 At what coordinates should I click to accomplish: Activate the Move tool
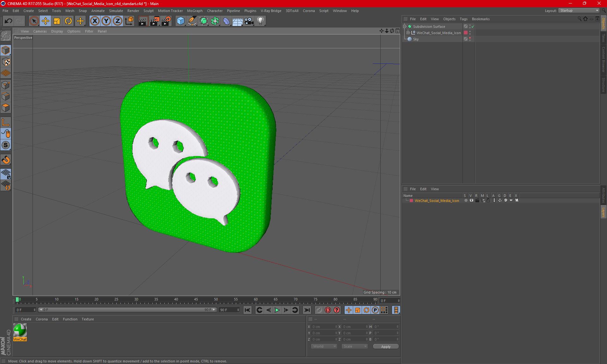tap(46, 21)
